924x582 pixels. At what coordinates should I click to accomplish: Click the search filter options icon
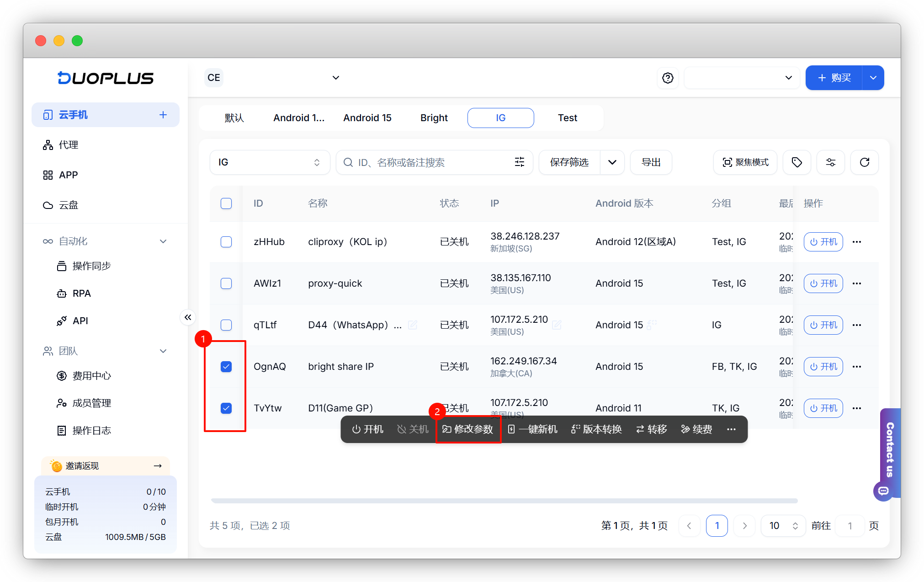coord(519,162)
